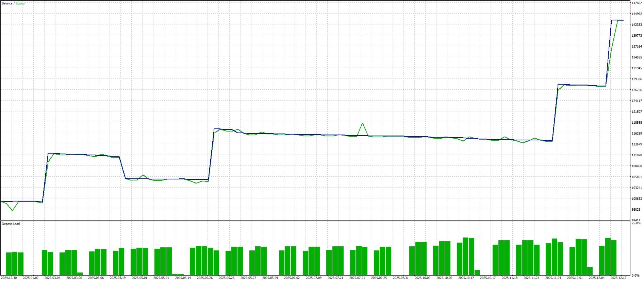
Task: Pick the 2025.03.04 date on the time axis
Action: click(x=52, y=278)
